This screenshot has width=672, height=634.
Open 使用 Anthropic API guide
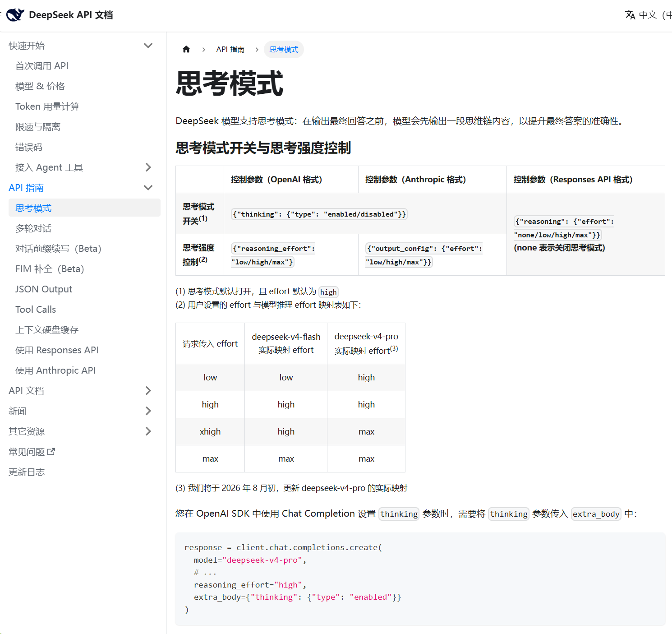55,370
